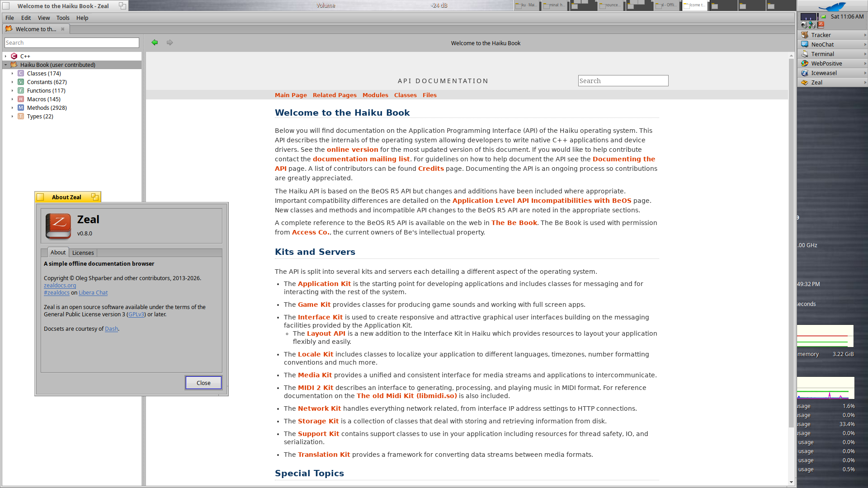Expand the C++ docset tree node
Viewport: 868px width, 488px height.
coord(5,56)
